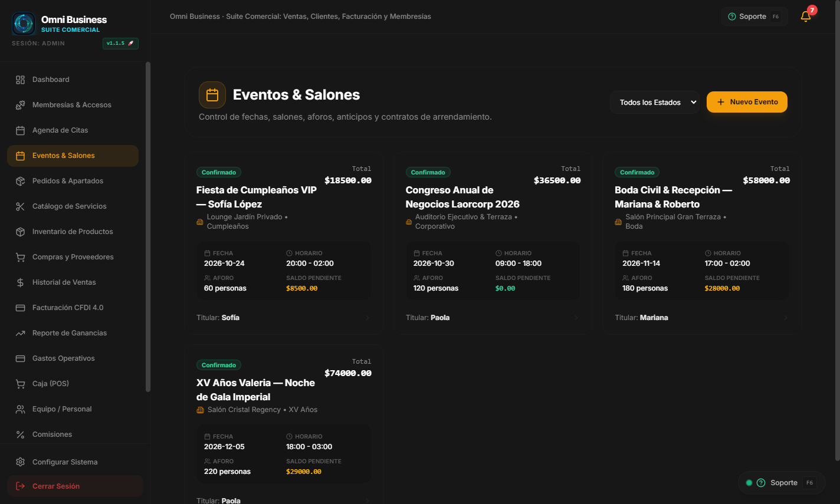840x504 pixels.
Task: Click the Pedidos & Apartados box icon
Action: point(20,181)
